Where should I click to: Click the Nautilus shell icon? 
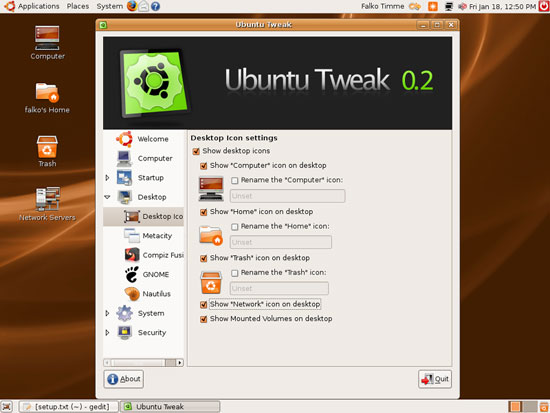[132, 294]
